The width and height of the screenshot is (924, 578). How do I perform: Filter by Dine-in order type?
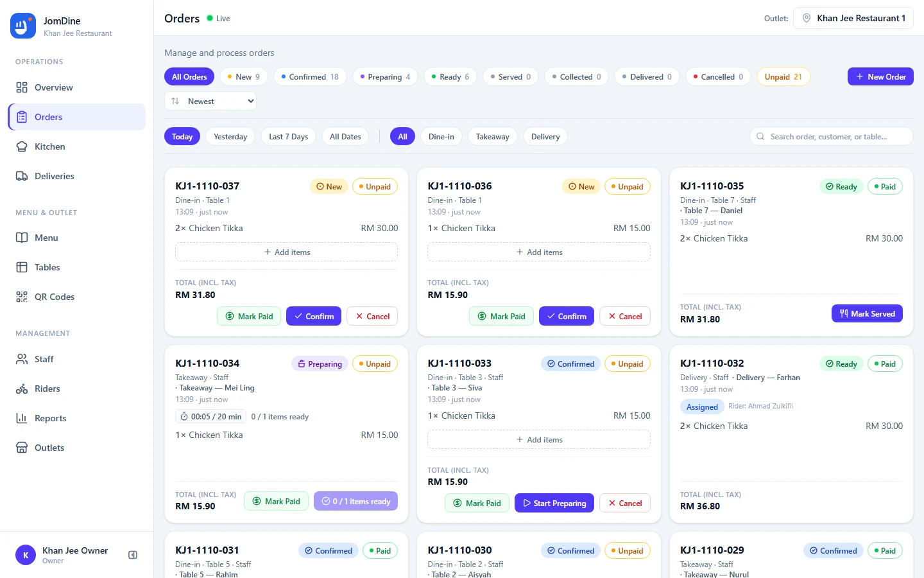[x=441, y=137]
